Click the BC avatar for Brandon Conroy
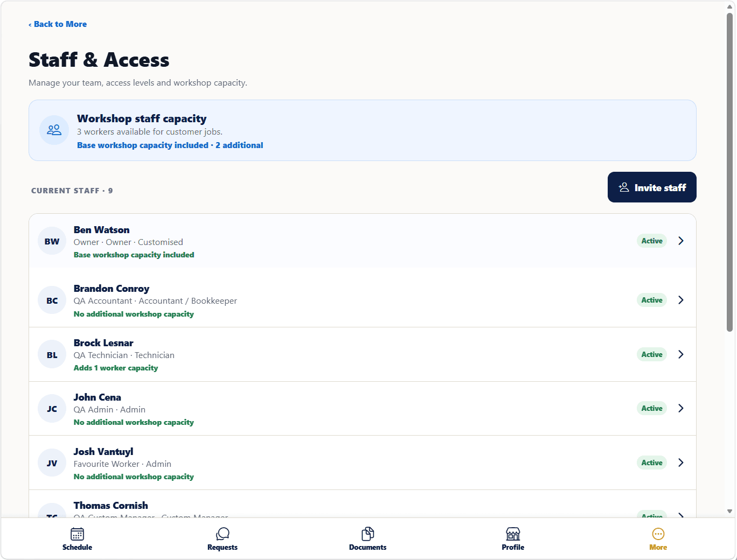Image resolution: width=737 pixels, height=560 pixels. (52, 300)
